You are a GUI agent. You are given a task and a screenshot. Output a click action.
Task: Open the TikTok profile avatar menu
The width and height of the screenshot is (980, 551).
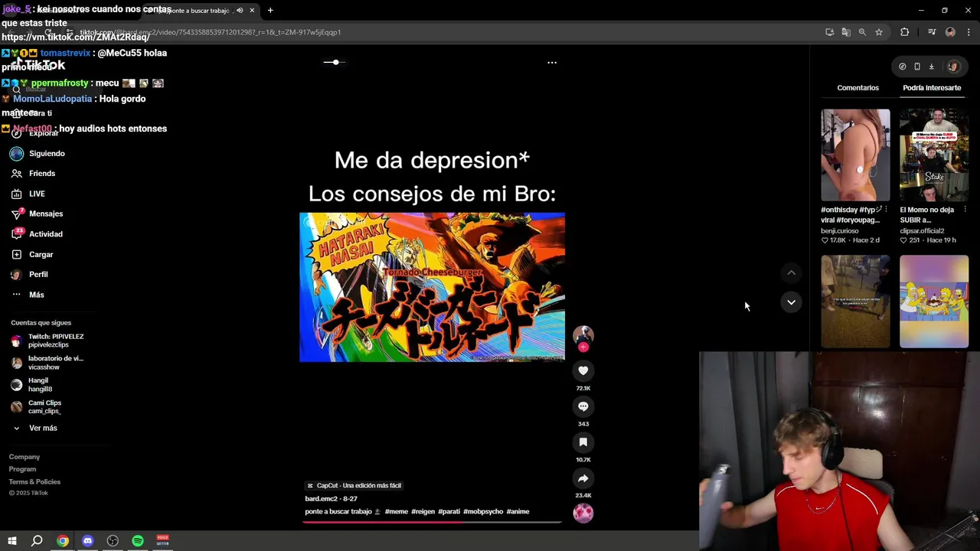(952, 67)
